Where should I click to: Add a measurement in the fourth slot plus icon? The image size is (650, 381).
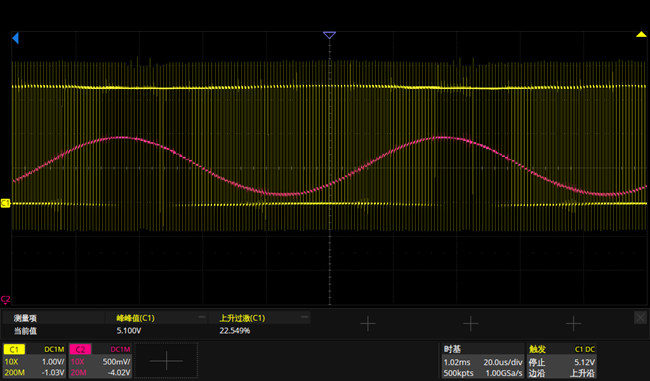471,323
